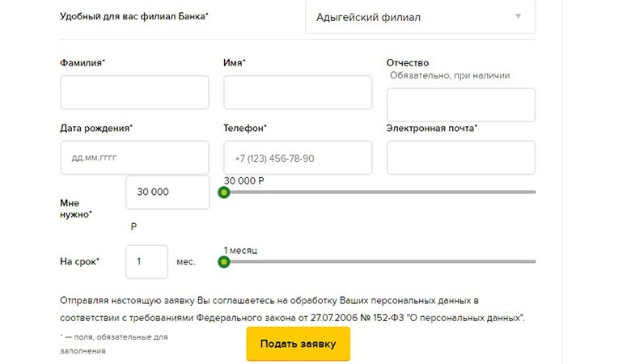Submit the form with Подать заявку button
The image size is (631, 364).
[299, 344]
